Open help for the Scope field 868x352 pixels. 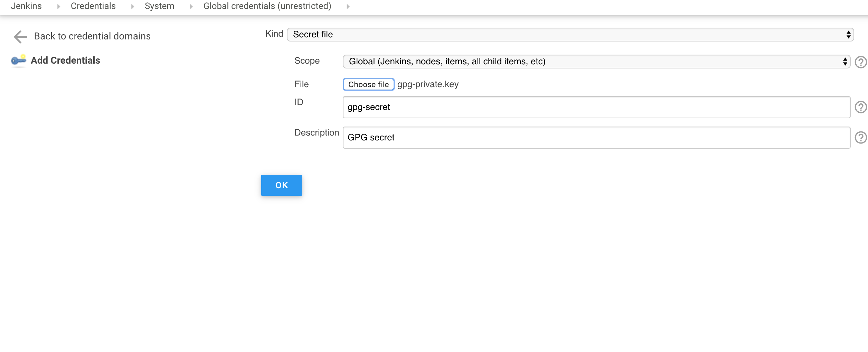pyautogui.click(x=860, y=62)
